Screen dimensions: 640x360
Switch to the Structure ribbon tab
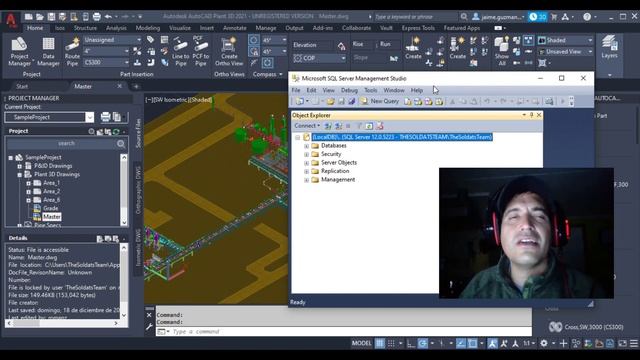click(85, 28)
